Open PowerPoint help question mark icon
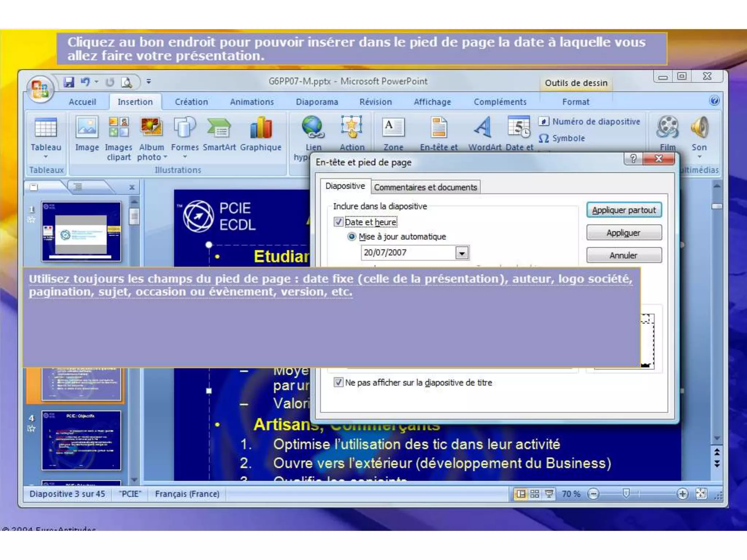The height and width of the screenshot is (560, 747). 714,101
